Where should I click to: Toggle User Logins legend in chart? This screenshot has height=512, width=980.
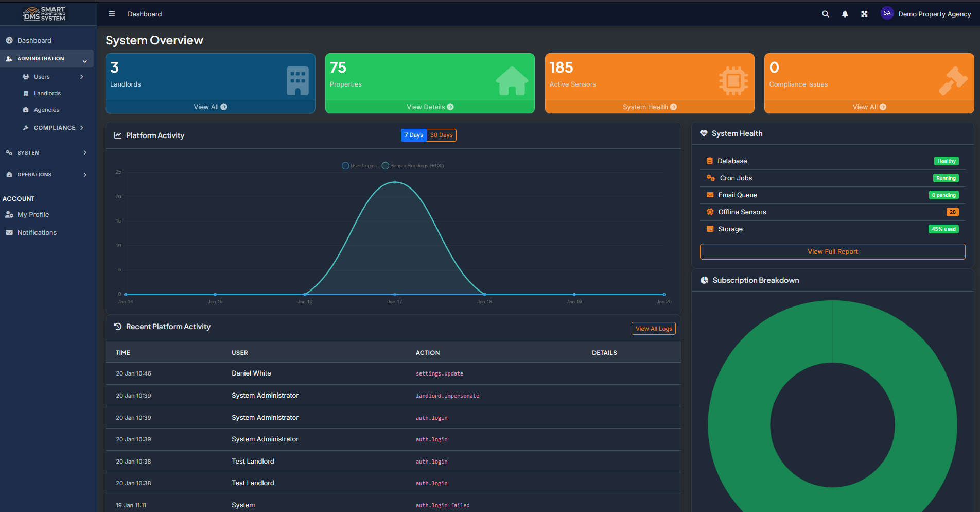click(x=359, y=166)
